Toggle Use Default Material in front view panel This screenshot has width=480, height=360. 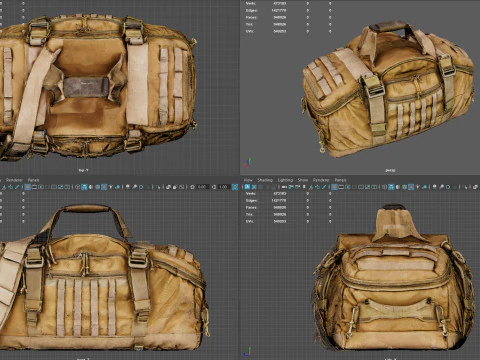coord(91,187)
